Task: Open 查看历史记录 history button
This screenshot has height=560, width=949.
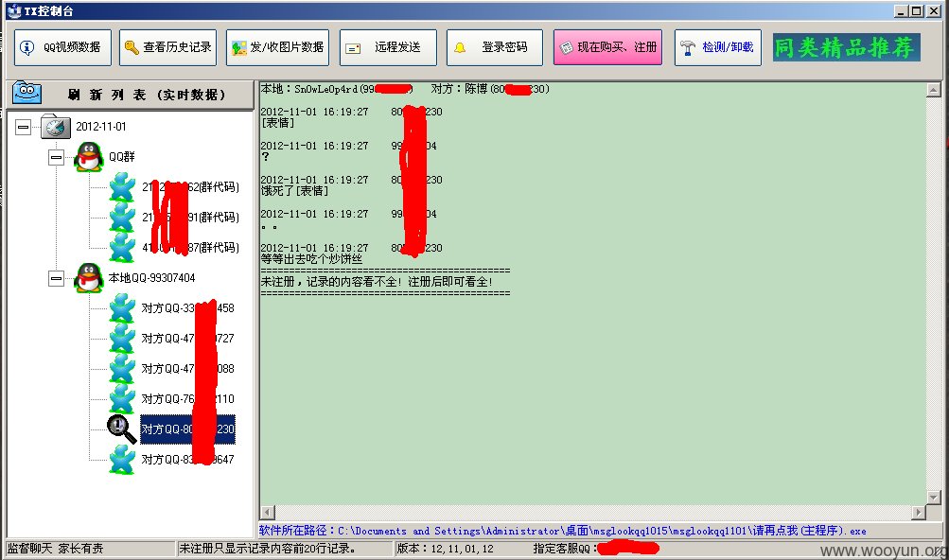Action: [x=168, y=47]
